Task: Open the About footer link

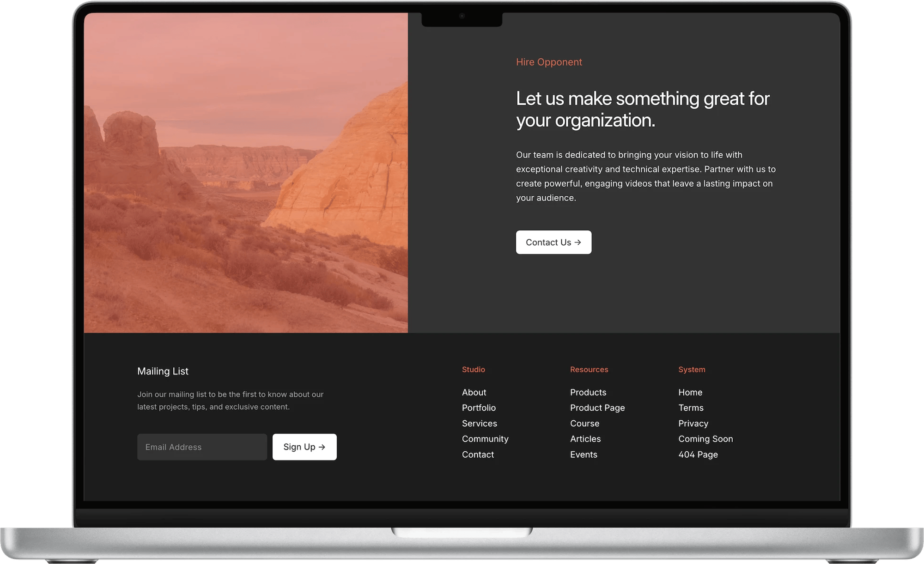Action: pyautogui.click(x=474, y=392)
